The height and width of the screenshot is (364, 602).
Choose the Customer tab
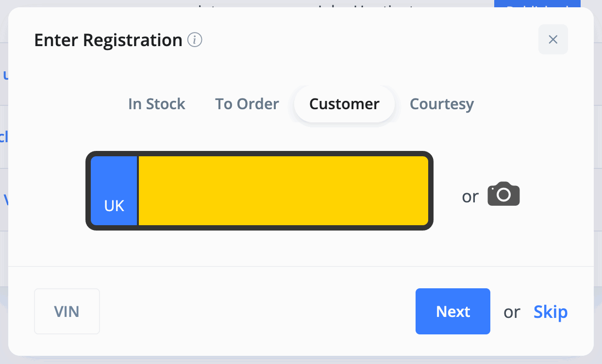pyautogui.click(x=344, y=104)
